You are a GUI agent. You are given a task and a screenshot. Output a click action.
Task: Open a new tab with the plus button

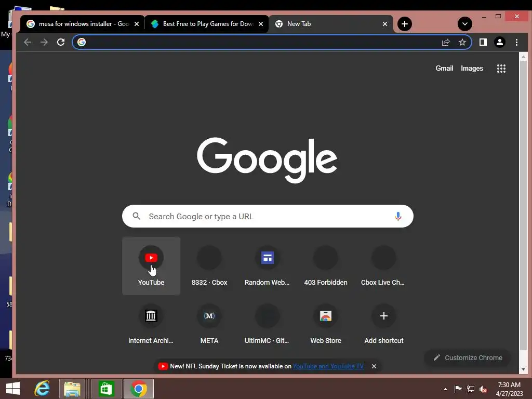coord(404,24)
